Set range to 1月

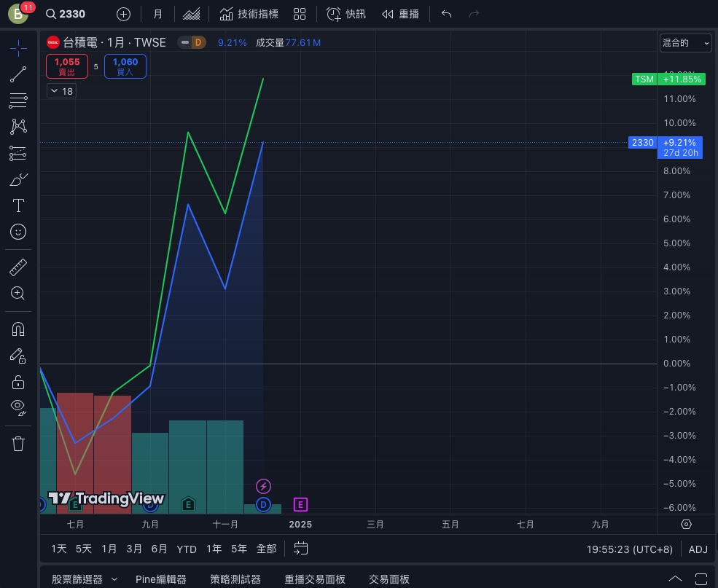pos(109,549)
